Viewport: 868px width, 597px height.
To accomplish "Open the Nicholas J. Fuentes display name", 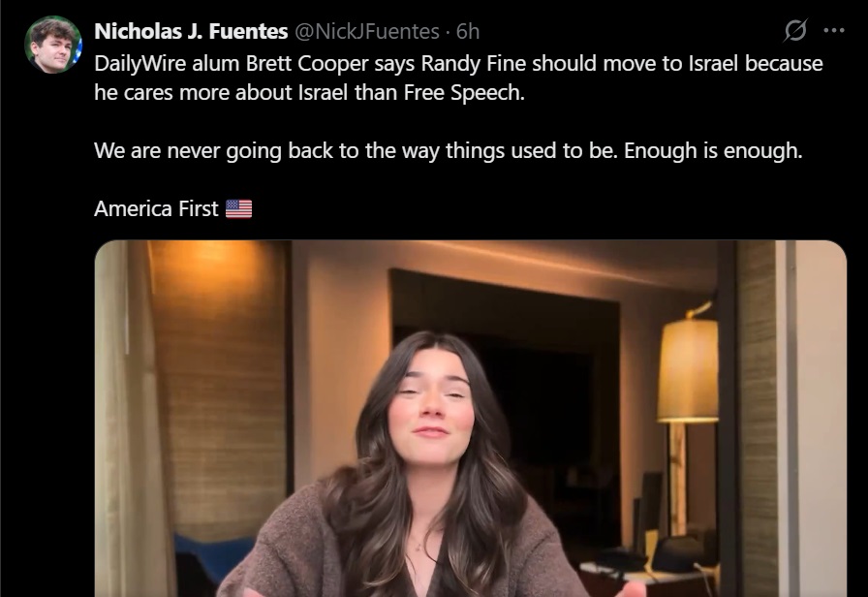I will coord(191,32).
